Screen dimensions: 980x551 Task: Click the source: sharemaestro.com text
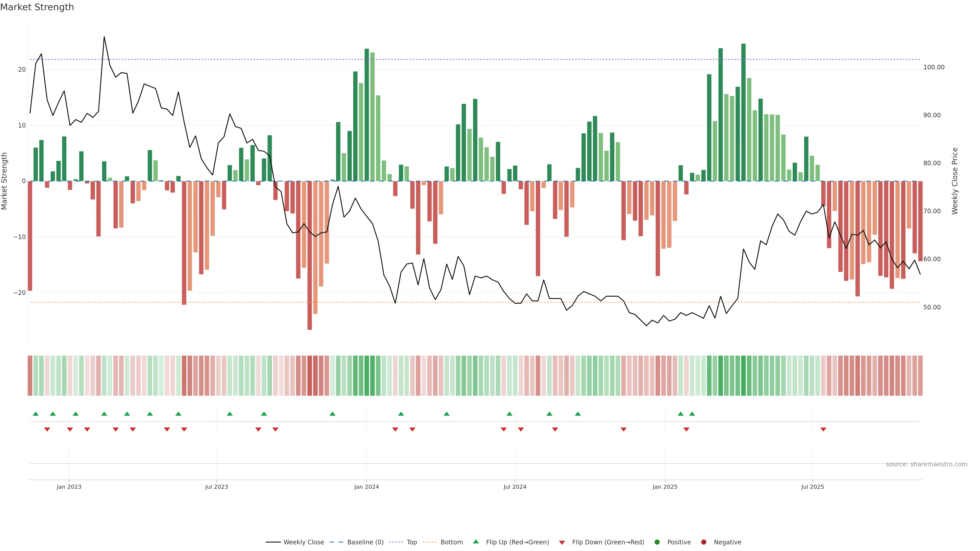pos(926,464)
